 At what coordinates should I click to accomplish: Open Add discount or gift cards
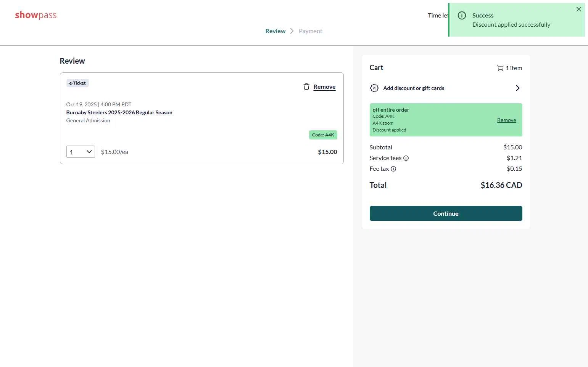(x=446, y=88)
